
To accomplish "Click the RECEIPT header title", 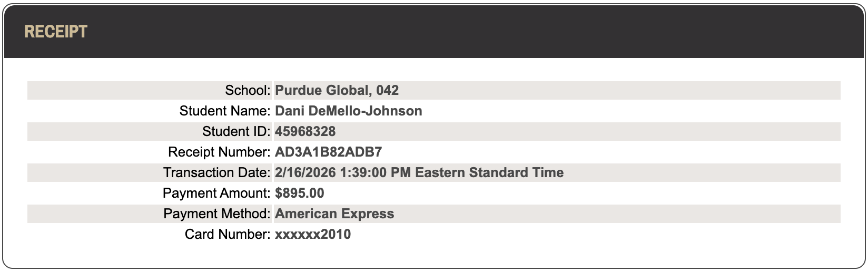I will coord(56,32).
